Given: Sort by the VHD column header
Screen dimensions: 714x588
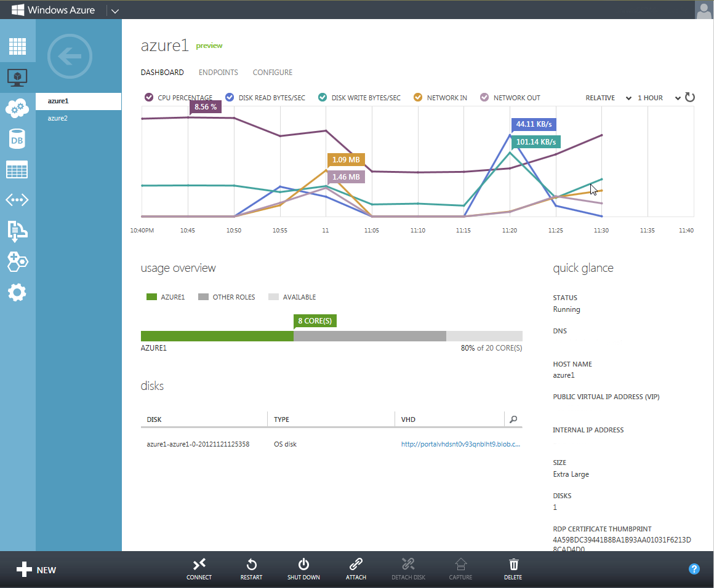Looking at the screenshot, I should [408, 419].
